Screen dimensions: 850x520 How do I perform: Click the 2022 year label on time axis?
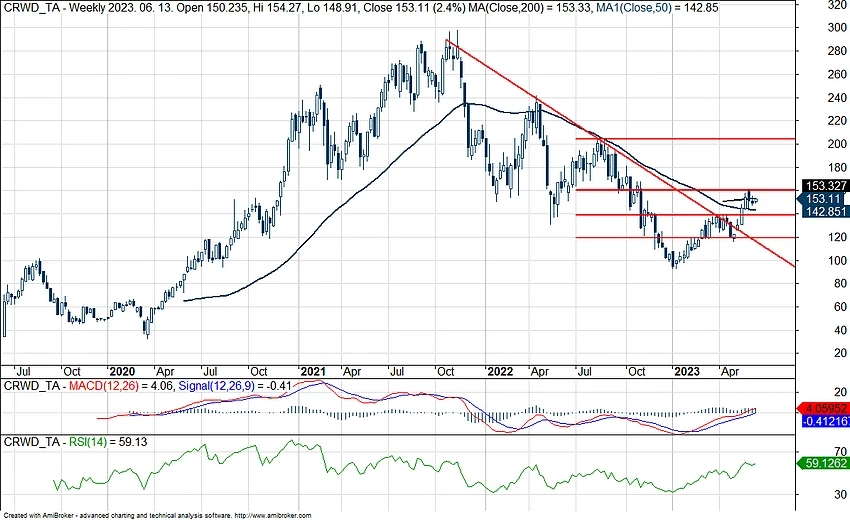pyautogui.click(x=500, y=372)
